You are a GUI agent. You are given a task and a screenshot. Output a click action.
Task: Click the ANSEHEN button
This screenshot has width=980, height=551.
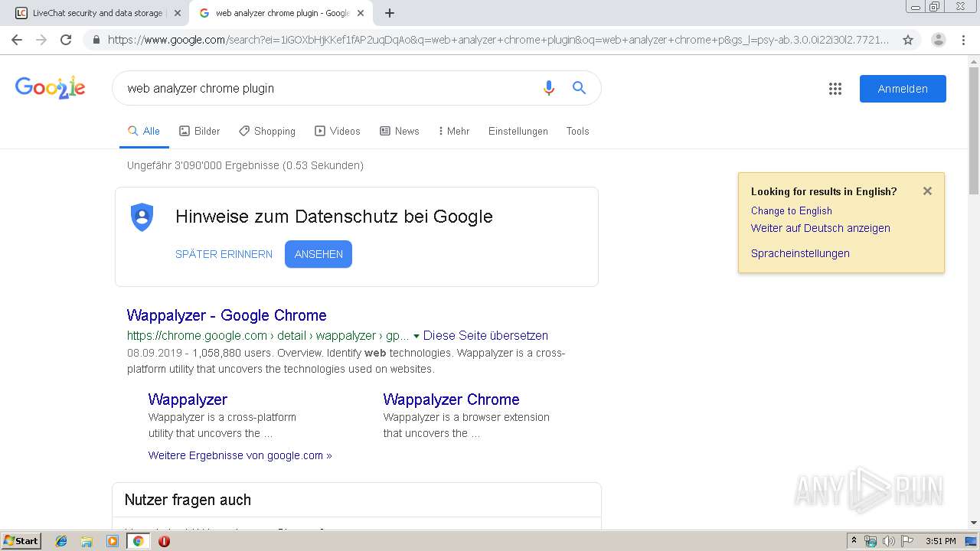pos(318,254)
